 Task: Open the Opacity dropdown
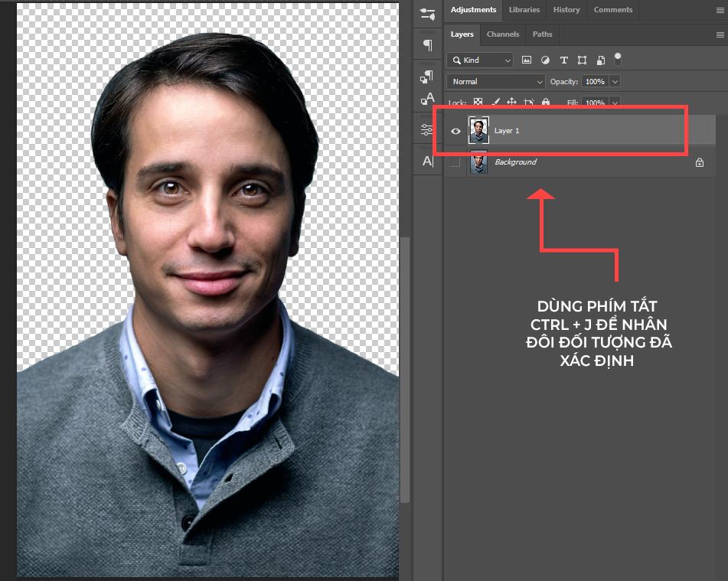point(615,81)
